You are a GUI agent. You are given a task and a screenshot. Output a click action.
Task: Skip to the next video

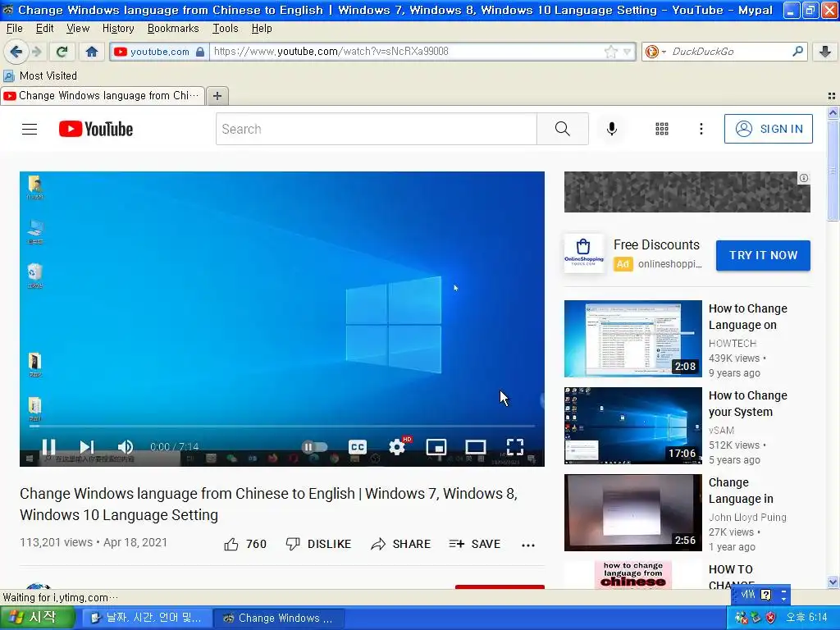coord(87,446)
